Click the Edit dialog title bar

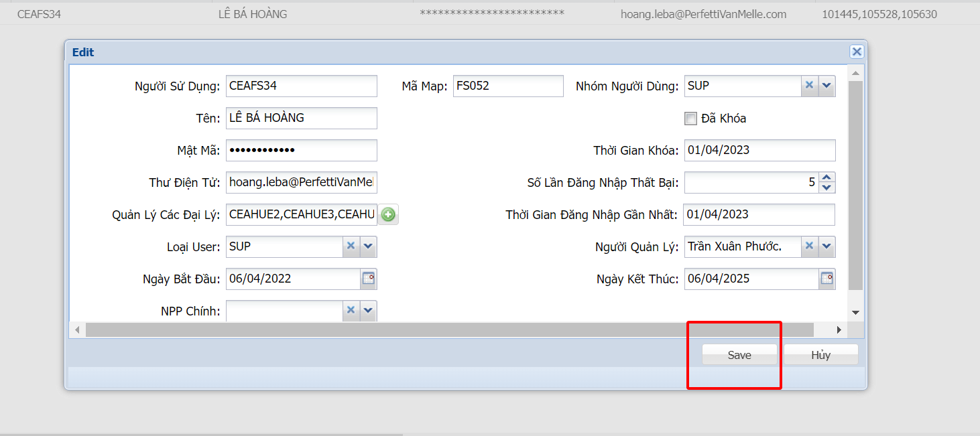(x=402, y=52)
